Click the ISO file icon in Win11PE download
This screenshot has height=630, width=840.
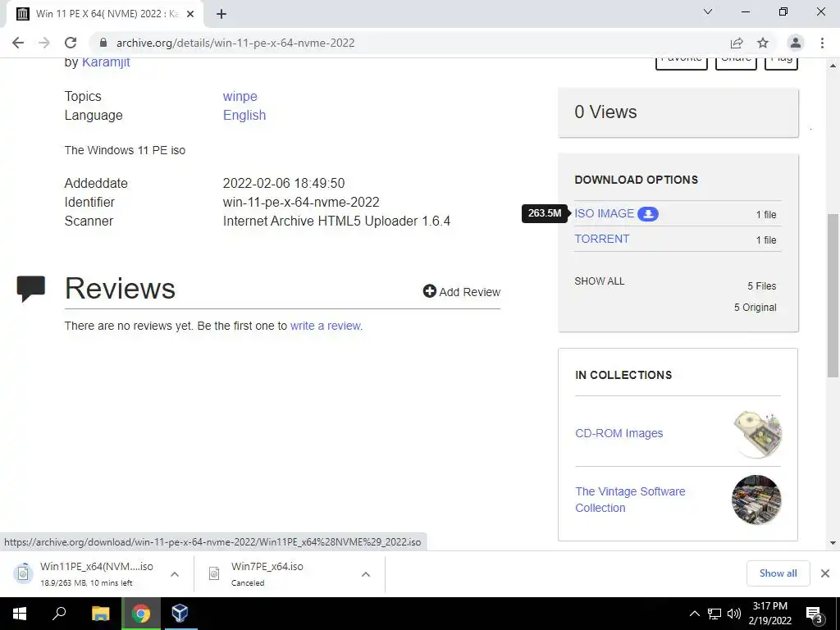point(22,573)
